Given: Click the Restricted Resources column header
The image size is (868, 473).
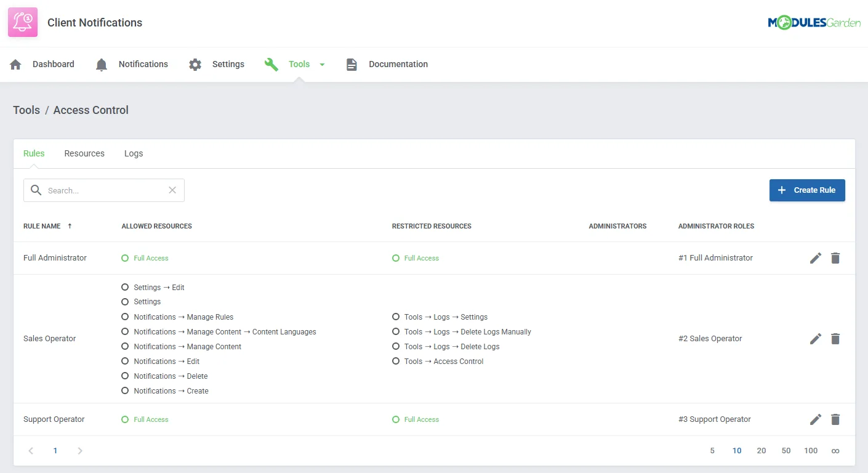Looking at the screenshot, I should click(x=432, y=226).
